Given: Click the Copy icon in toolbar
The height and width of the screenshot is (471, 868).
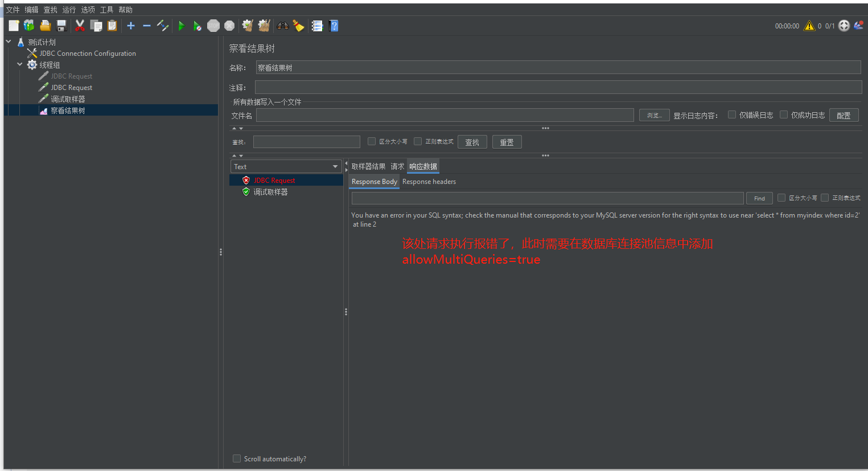Looking at the screenshot, I should click(96, 26).
